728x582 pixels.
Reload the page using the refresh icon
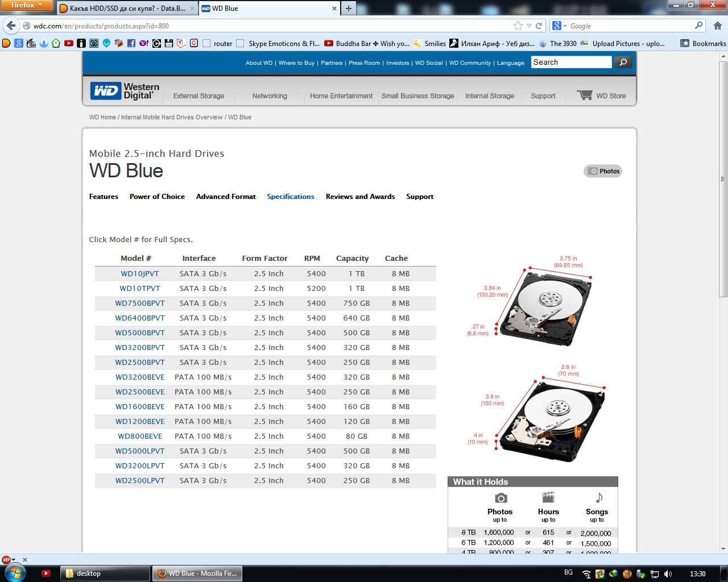point(539,26)
